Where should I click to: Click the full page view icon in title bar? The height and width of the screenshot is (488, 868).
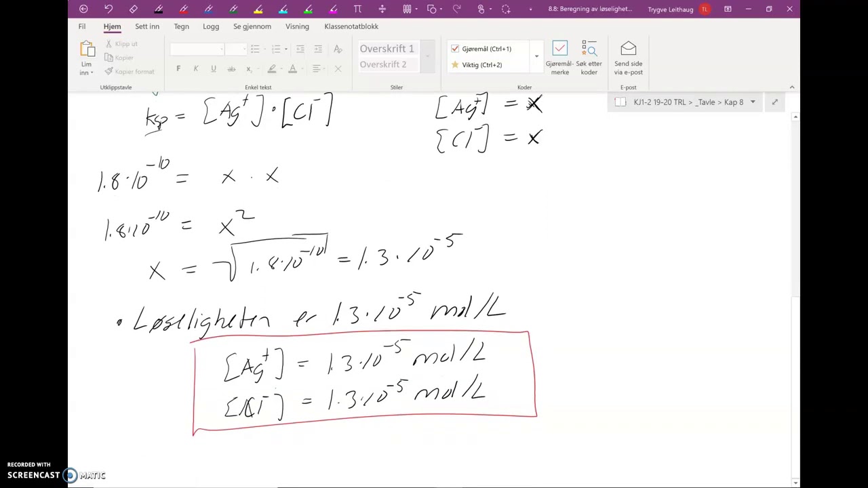point(728,9)
